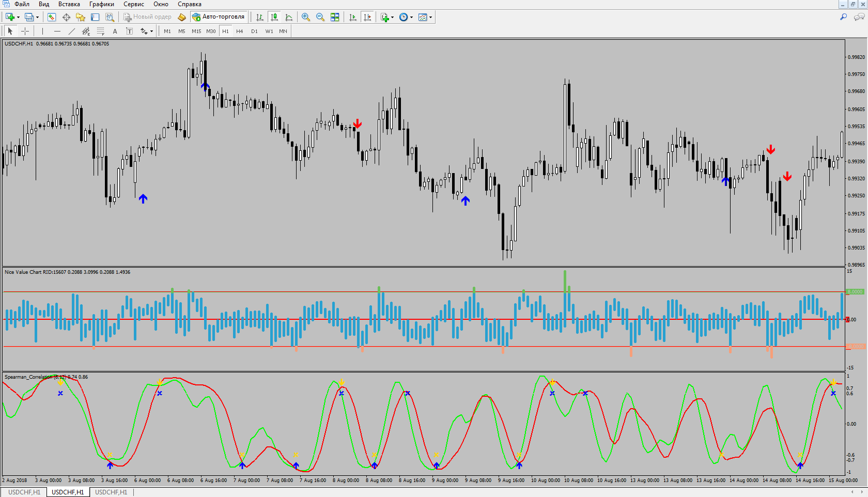
Task: Click the search magnifier in top-right
Action: pos(844,17)
